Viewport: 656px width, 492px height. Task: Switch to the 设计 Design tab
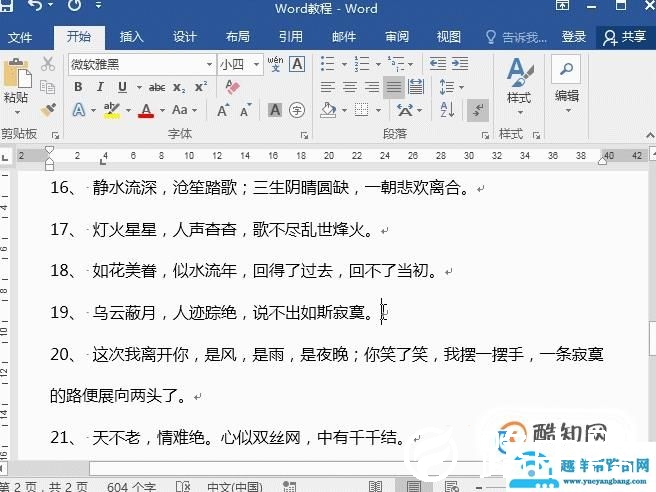[184, 37]
